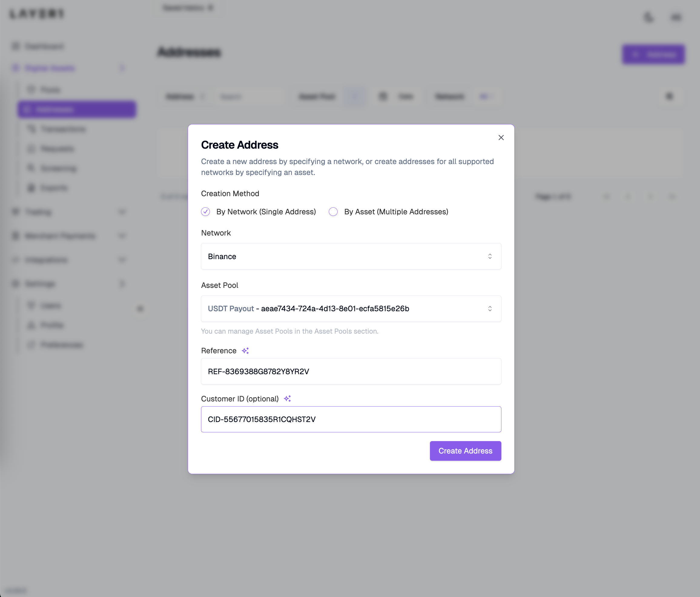The image size is (700, 597).
Task: Generate a random Reference with sparkle icon
Action: tap(245, 351)
